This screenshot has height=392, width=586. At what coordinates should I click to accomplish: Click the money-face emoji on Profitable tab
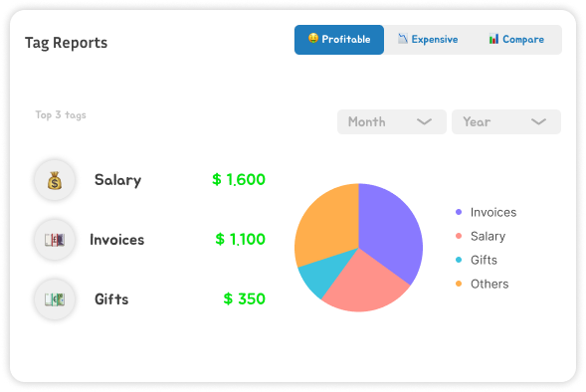point(313,38)
